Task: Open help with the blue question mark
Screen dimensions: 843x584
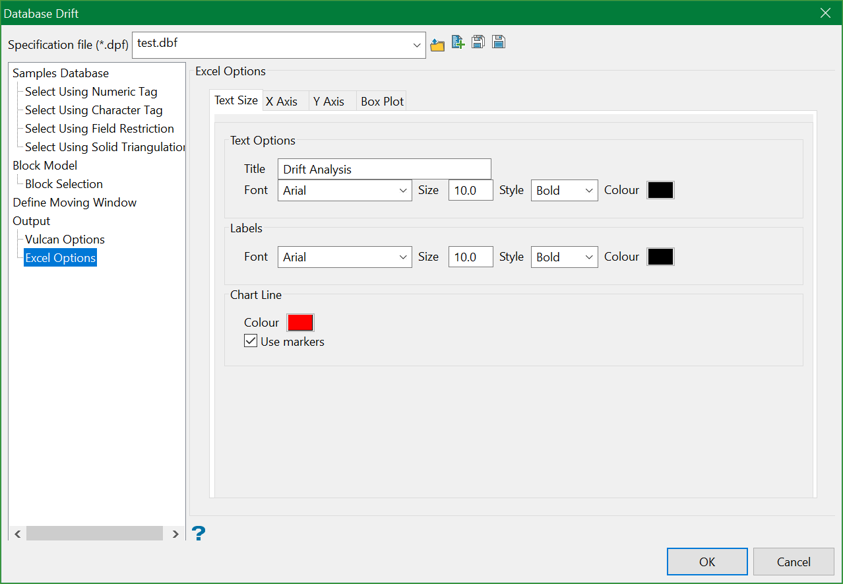Action: (198, 533)
